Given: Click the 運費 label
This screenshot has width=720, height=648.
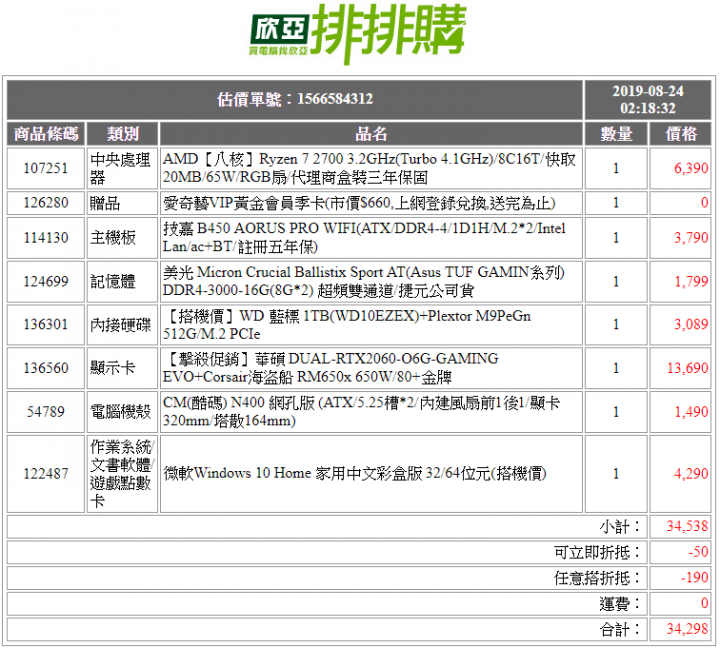Looking at the screenshot, I should point(619,603).
